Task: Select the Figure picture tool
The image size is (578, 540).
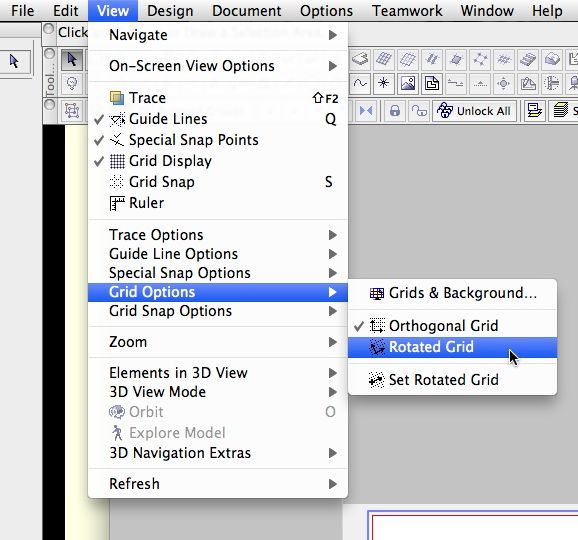Action: tap(408, 83)
